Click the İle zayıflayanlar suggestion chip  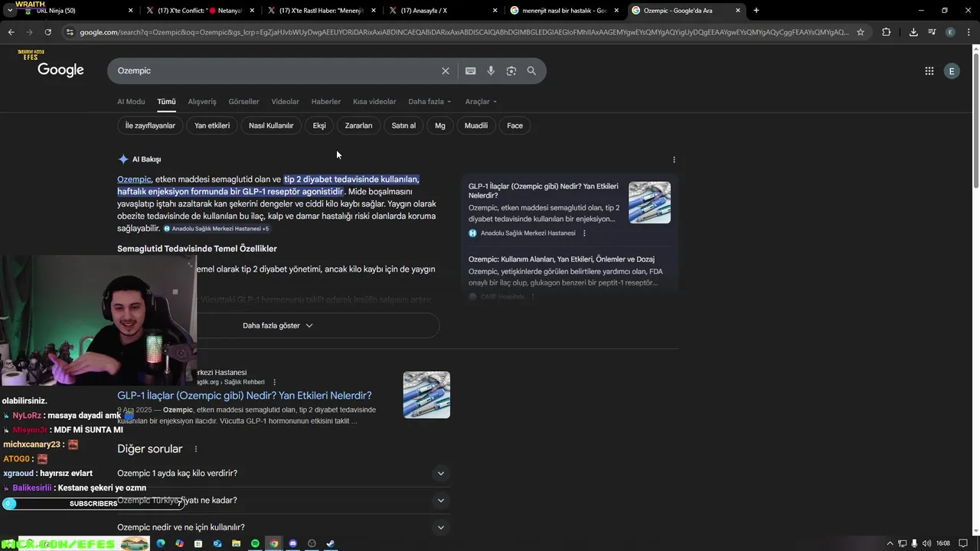click(150, 126)
